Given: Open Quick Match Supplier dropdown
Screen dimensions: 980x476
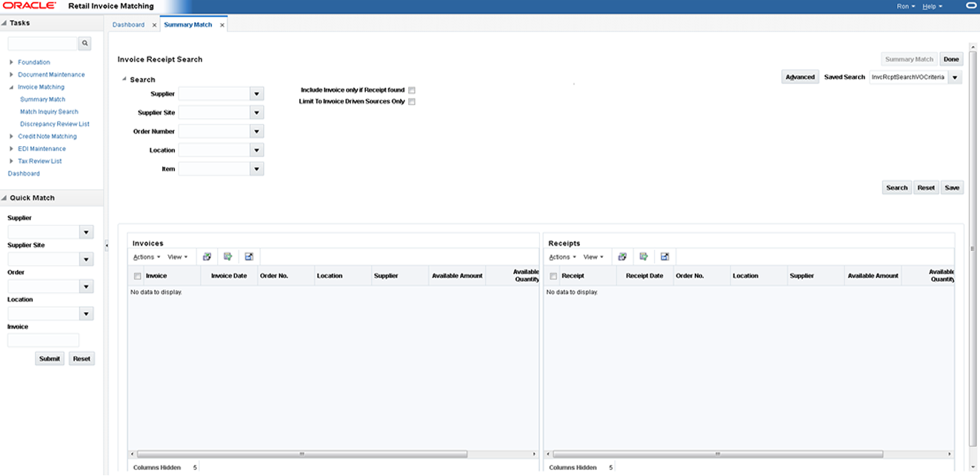Looking at the screenshot, I should click(x=87, y=232).
